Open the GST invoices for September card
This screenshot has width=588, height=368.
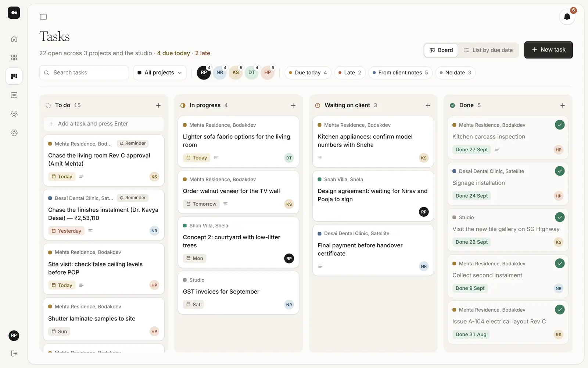click(x=238, y=293)
